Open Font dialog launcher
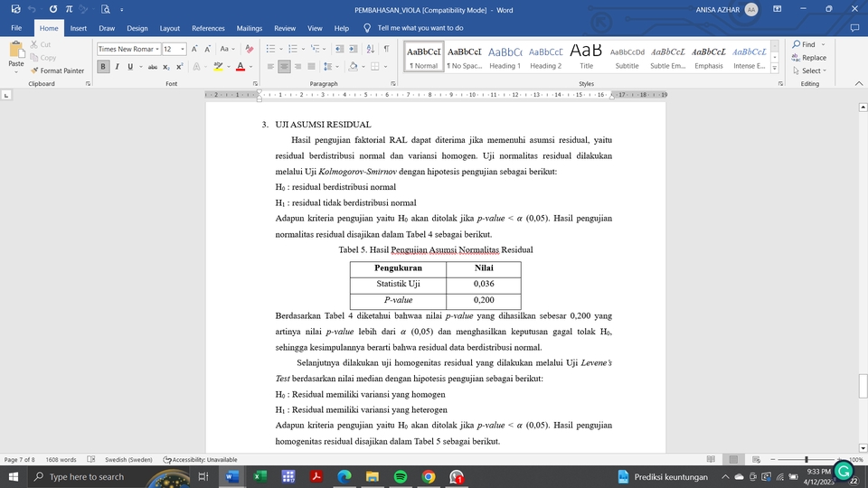This screenshot has width=868, height=488. pos(255,83)
